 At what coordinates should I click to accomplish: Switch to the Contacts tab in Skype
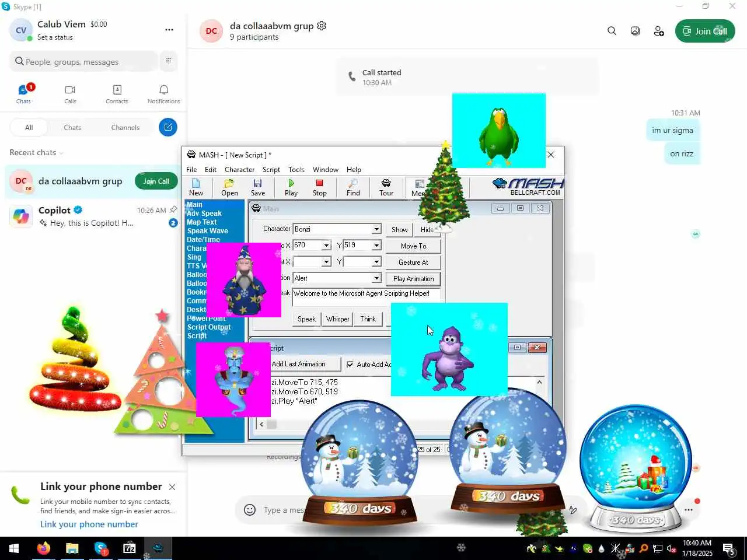(117, 93)
